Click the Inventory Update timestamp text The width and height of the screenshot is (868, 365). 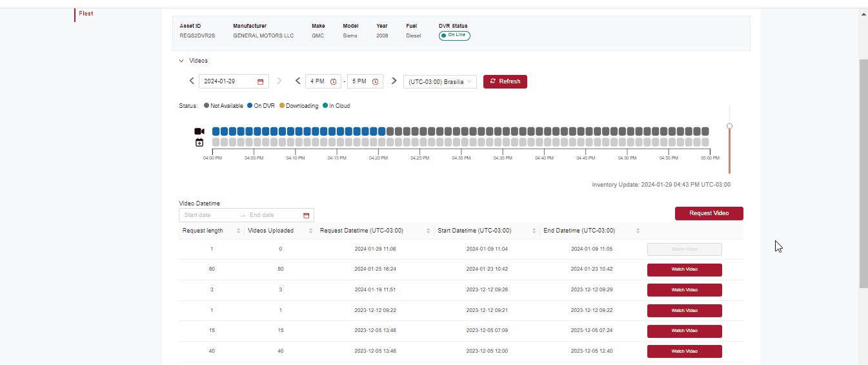point(661,185)
